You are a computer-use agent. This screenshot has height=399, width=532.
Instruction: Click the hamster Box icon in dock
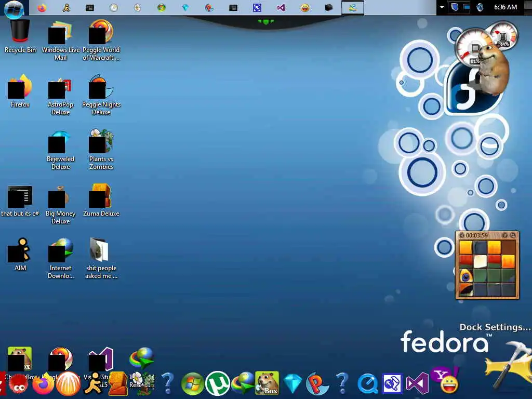[267, 383]
